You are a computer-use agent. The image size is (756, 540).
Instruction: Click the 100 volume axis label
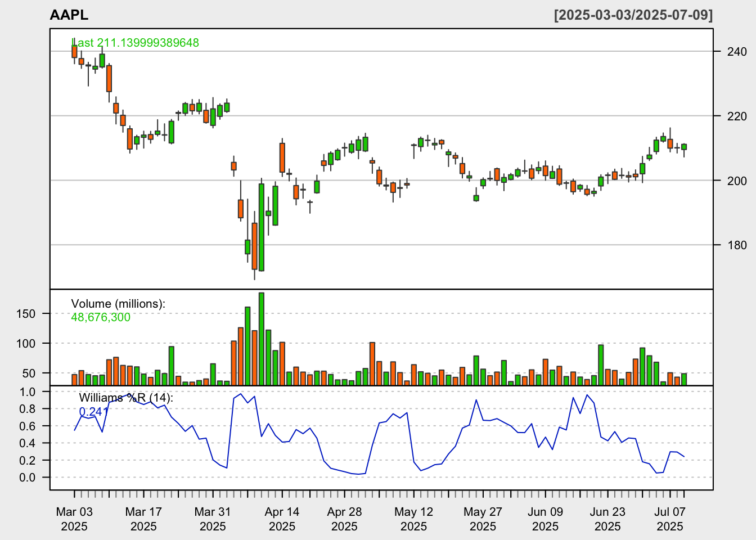pyautogui.click(x=26, y=344)
